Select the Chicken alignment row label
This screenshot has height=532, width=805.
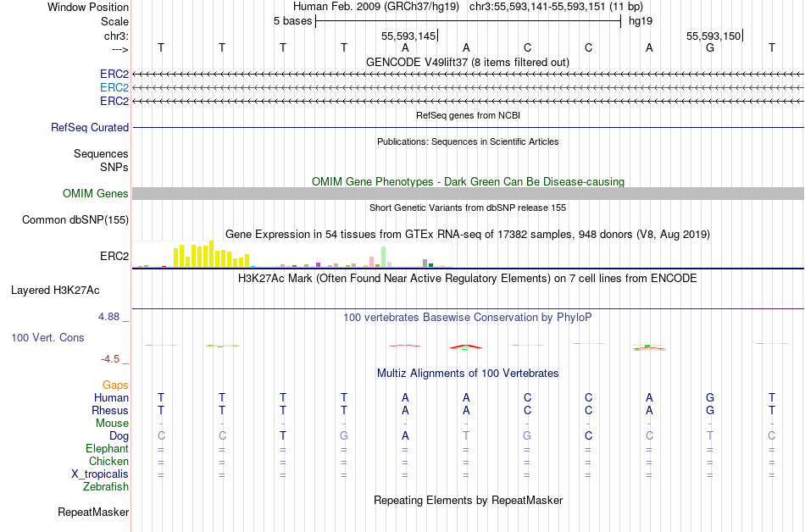point(108,461)
